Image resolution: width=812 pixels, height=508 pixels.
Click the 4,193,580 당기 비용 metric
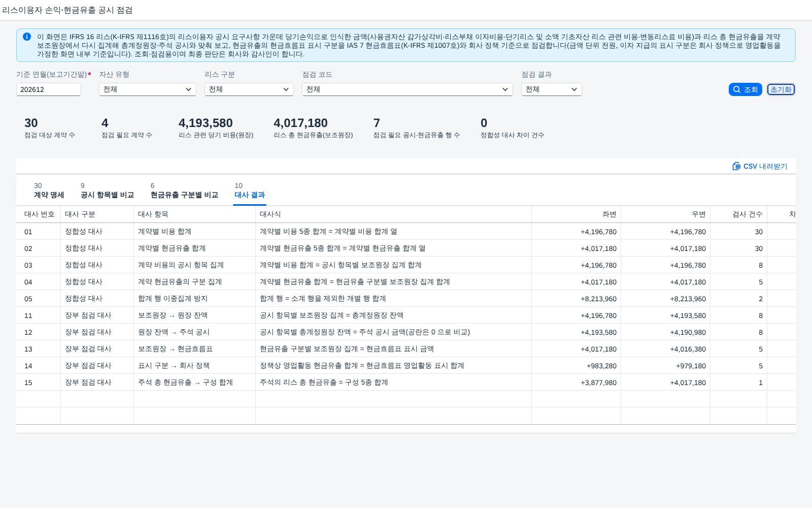(x=206, y=123)
